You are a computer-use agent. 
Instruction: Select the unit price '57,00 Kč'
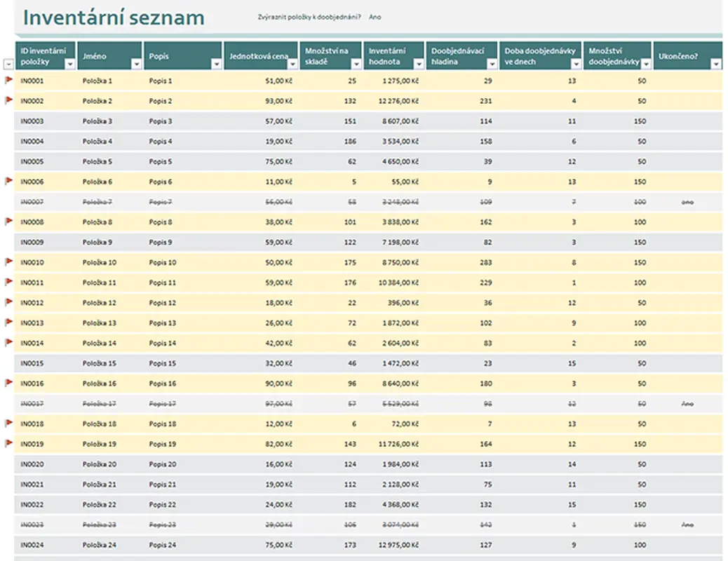click(279, 121)
